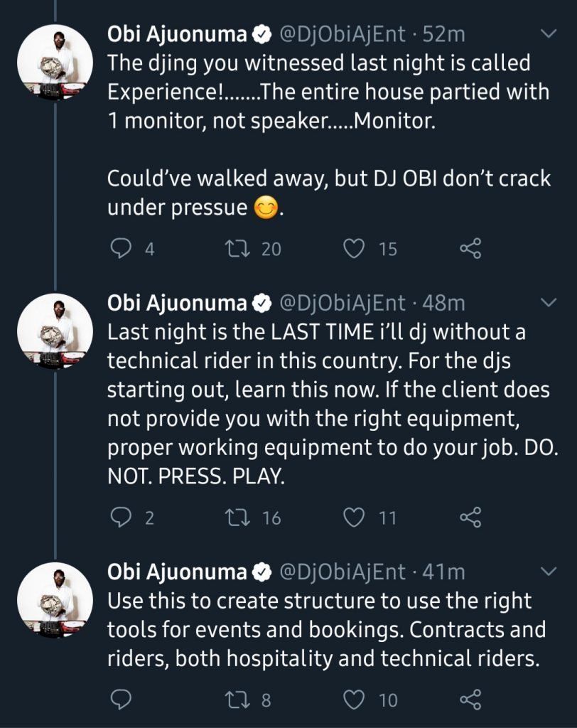The height and width of the screenshot is (728, 577).
Task: Open profile picture on the first tweet
Action: [x=55, y=63]
